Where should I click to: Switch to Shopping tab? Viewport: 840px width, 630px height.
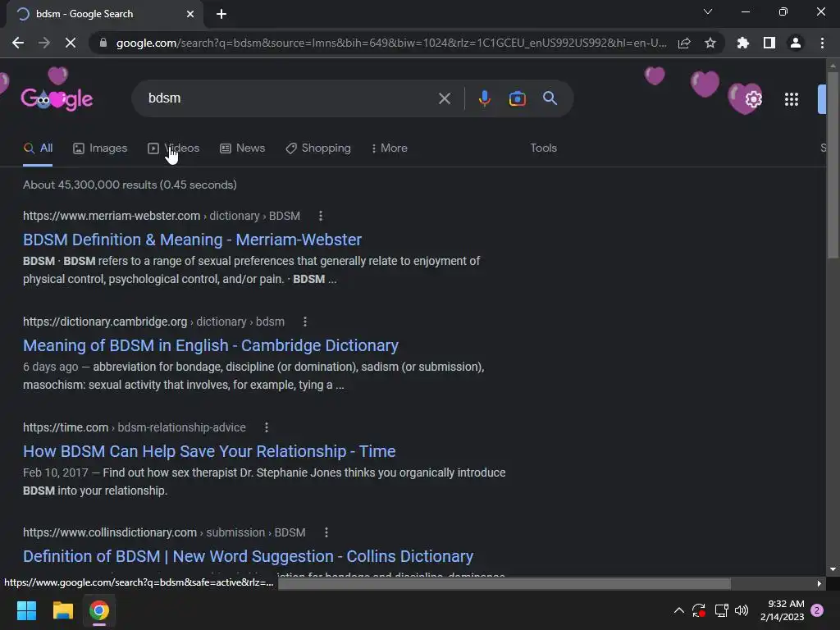point(318,148)
